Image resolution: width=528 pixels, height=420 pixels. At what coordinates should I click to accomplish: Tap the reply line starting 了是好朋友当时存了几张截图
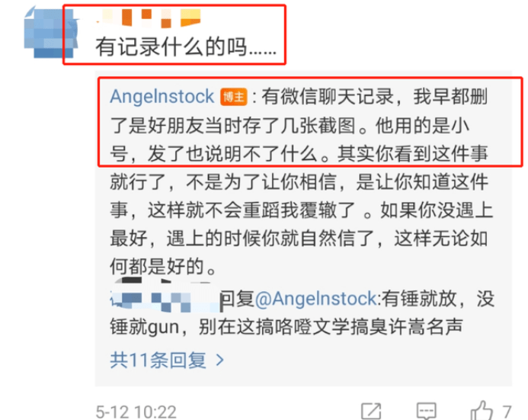click(290, 126)
